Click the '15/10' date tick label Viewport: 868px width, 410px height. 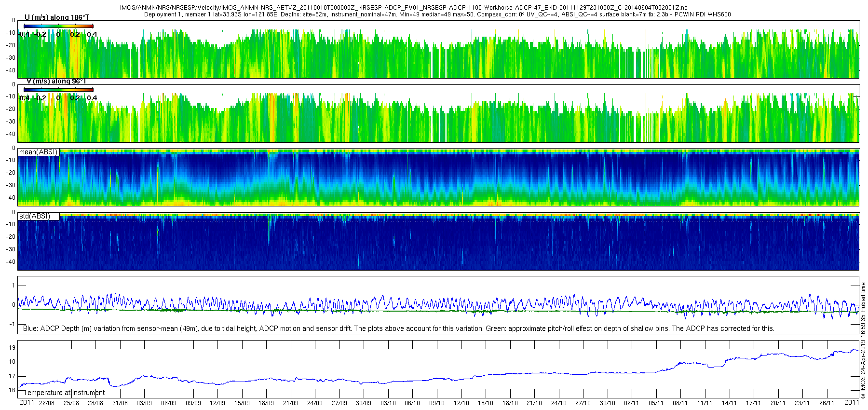click(x=486, y=403)
